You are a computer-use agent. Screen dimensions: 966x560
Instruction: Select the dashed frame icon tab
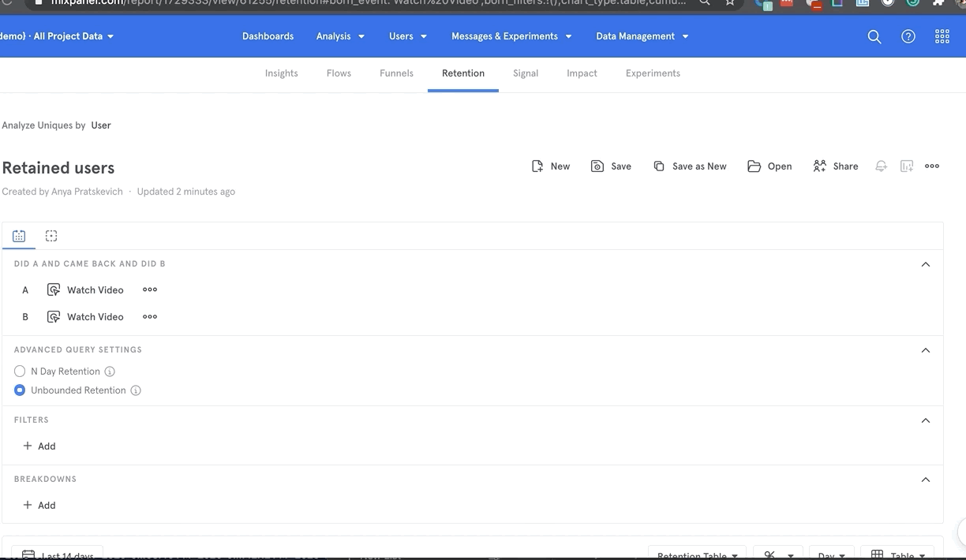pyautogui.click(x=51, y=236)
